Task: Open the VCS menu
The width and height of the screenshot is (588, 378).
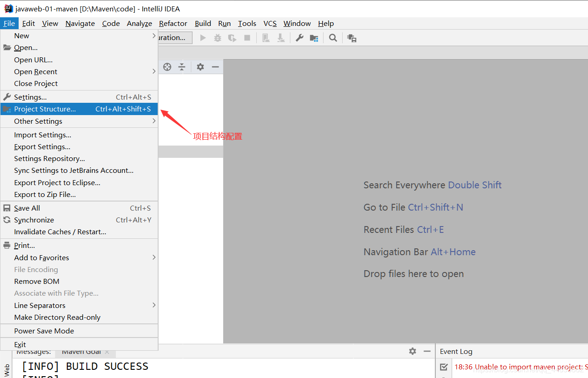Action: (x=270, y=23)
